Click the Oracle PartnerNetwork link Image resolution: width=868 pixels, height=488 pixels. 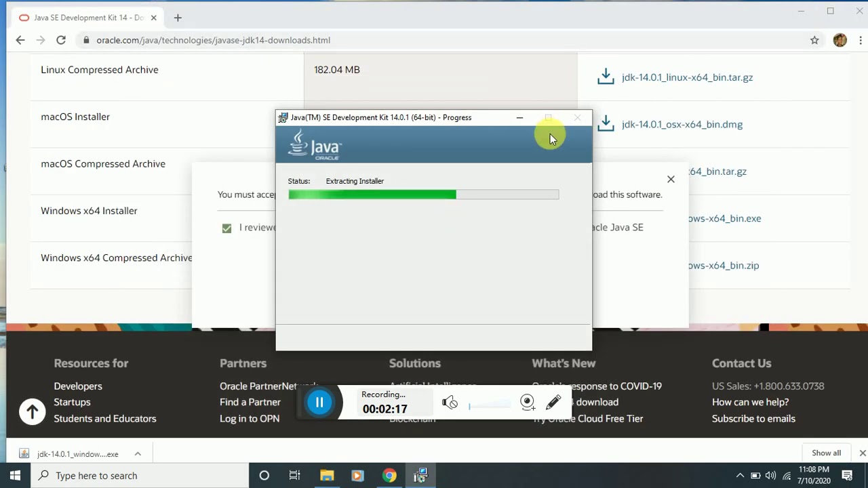point(269,386)
